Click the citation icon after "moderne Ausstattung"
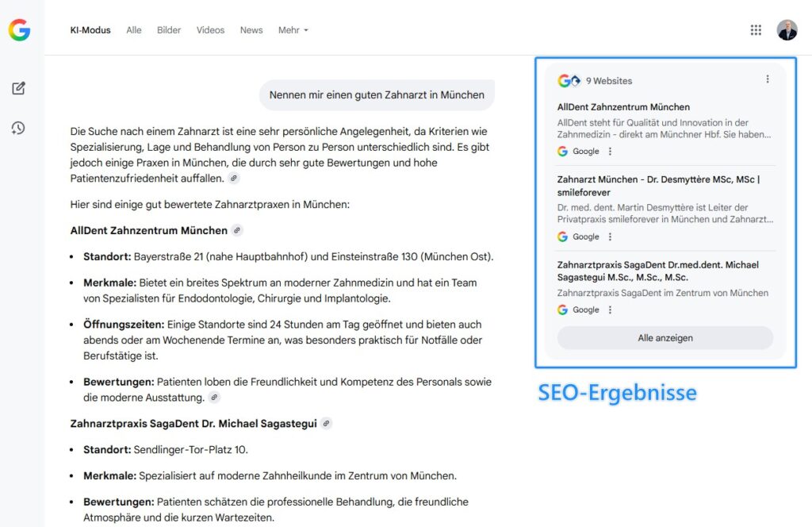 pyautogui.click(x=214, y=397)
